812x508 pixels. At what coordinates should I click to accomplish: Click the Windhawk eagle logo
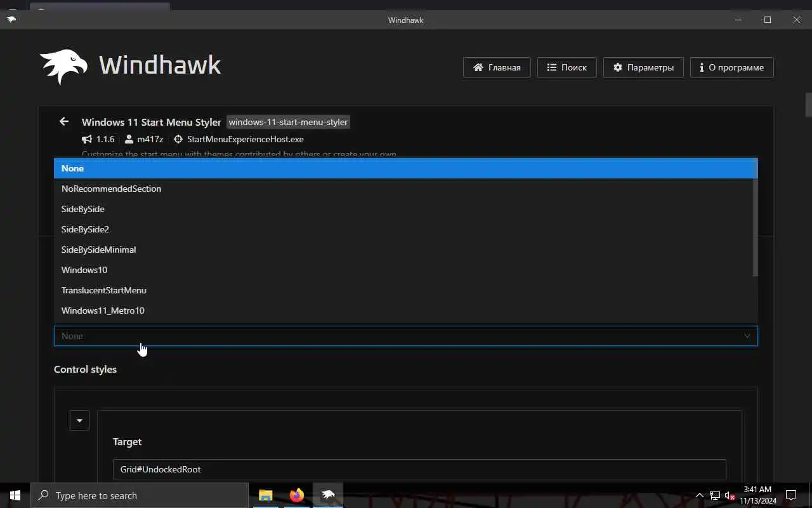63,66
